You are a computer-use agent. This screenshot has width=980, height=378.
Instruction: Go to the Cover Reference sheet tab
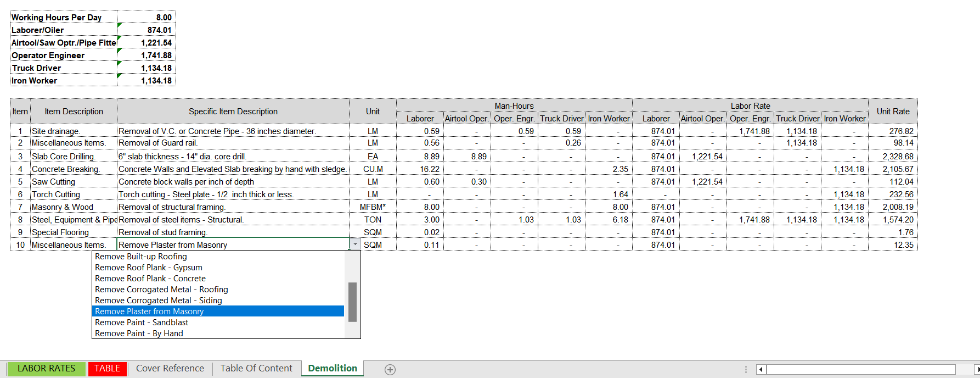coord(170,369)
